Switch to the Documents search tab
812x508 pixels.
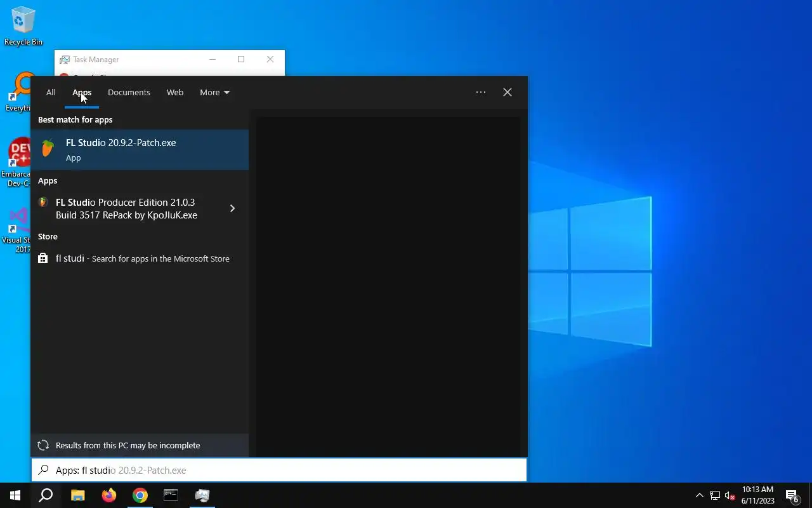[x=129, y=92]
